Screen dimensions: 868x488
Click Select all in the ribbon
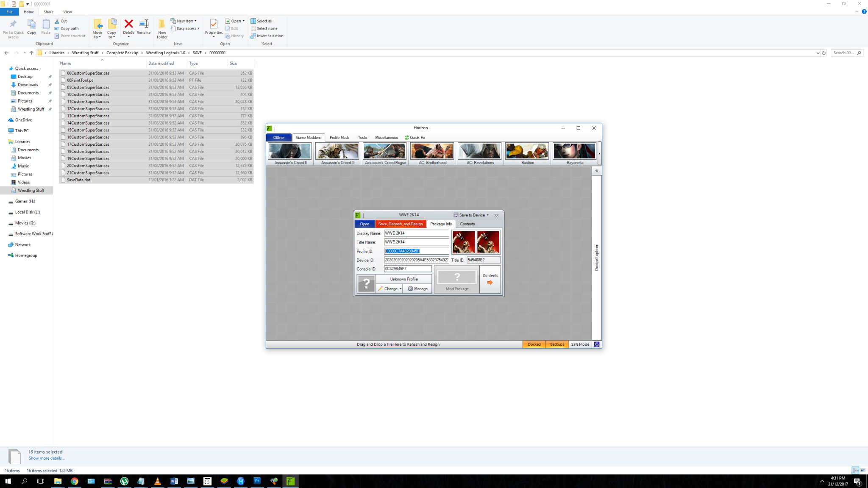coord(262,21)
